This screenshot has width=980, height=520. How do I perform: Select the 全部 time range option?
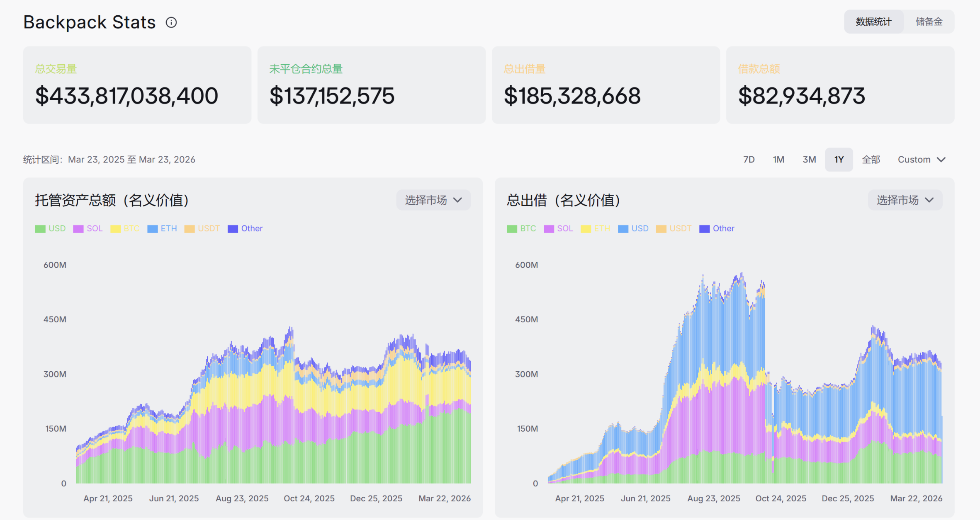[871, 159]
